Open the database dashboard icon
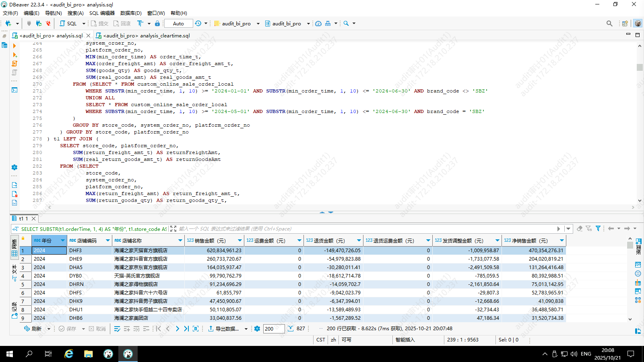 (318, 23)
